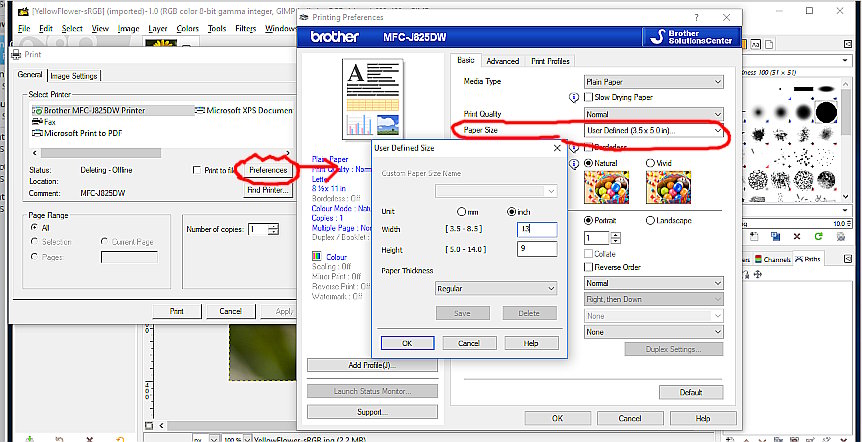The height and width of the screenshot is (442, 862).
Task: Click the duplicate brush icon
Action: pos(776,236)
